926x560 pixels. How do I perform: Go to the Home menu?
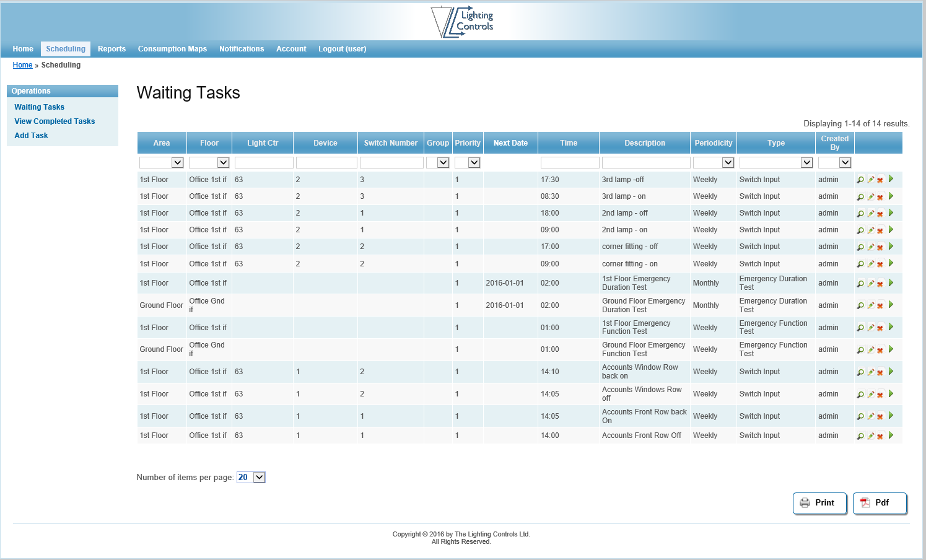[23, 49]
